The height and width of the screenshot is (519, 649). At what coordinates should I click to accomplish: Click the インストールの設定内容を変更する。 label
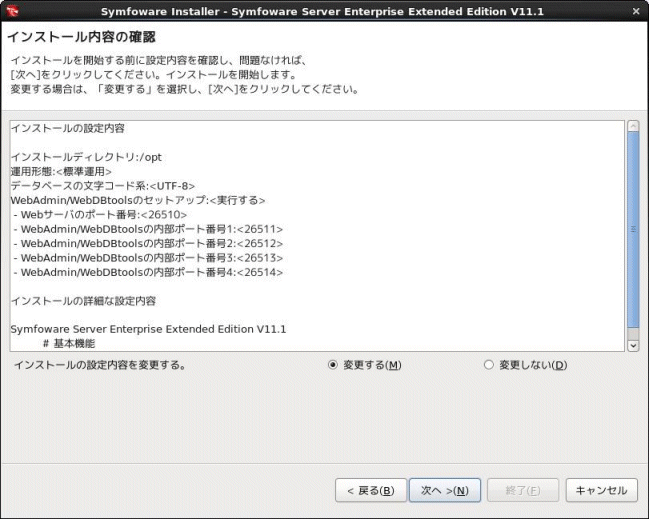100,365
